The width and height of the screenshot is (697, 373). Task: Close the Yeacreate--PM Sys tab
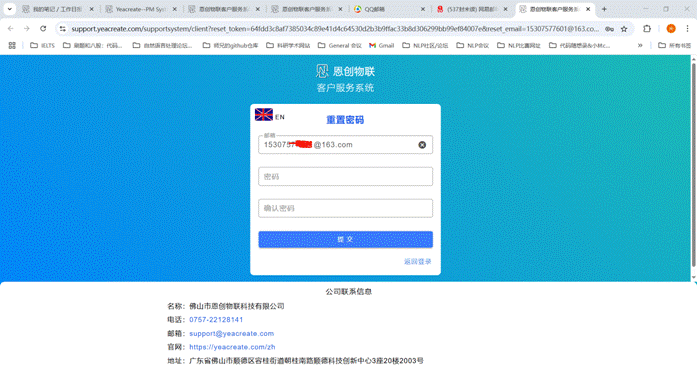[x=175, y=9]
